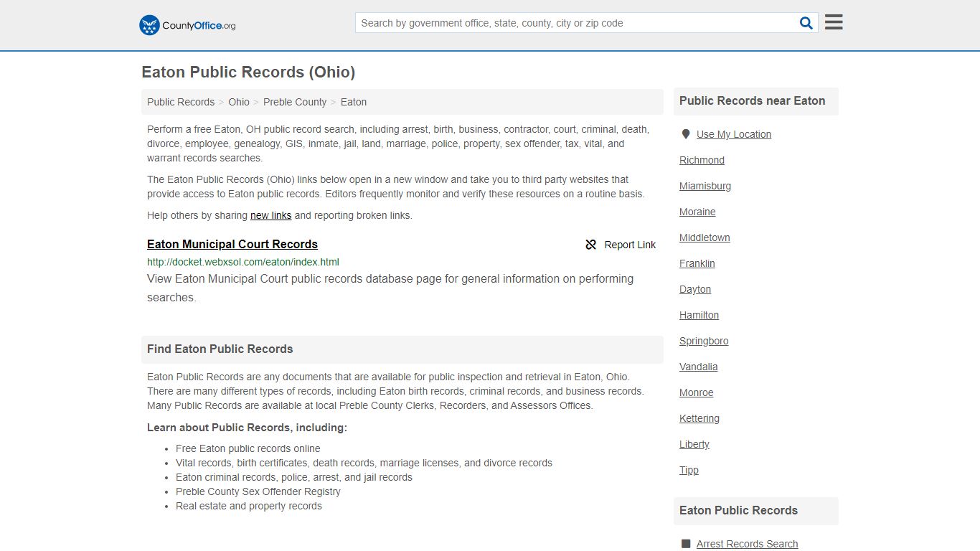Follow the new links hyperlink
Viewport: 980px width, 551px height.
(270, 215)
